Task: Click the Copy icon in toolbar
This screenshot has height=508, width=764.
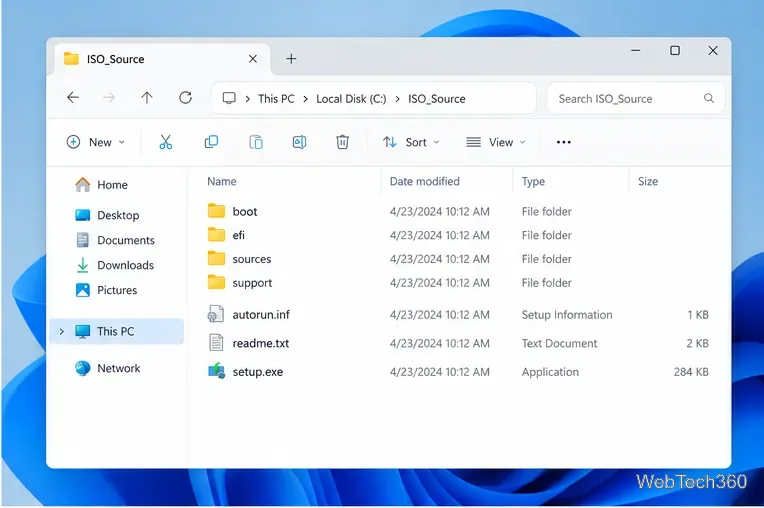Action: point(211,142)
